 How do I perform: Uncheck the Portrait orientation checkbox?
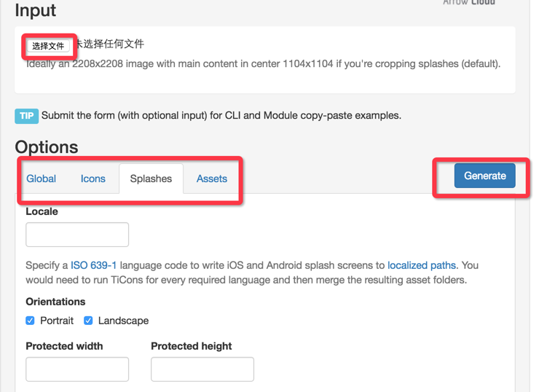[31, 321]
